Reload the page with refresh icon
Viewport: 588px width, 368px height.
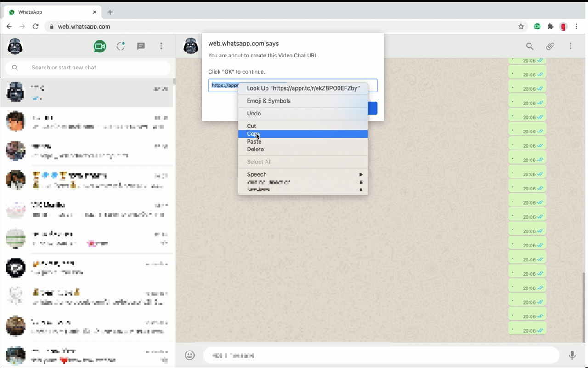[35, 27]
